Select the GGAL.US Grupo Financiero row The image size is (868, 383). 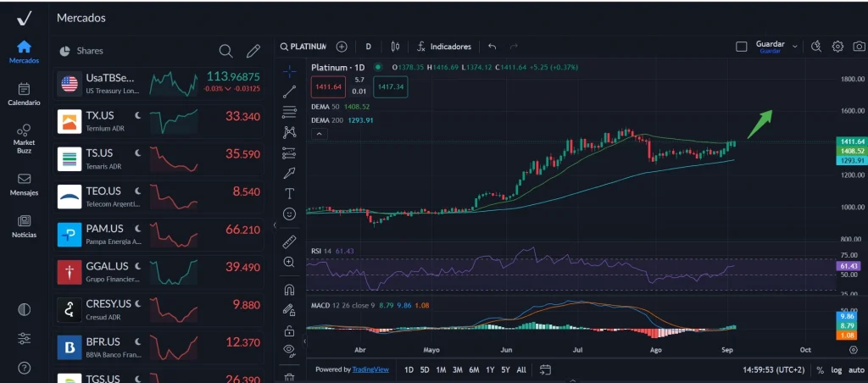click(x=159, y=271)
